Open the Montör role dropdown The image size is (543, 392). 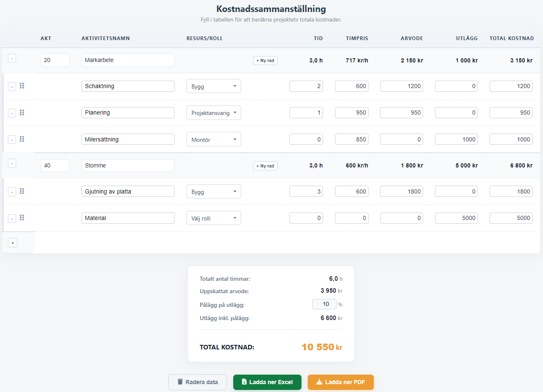[x=213, y=140]
